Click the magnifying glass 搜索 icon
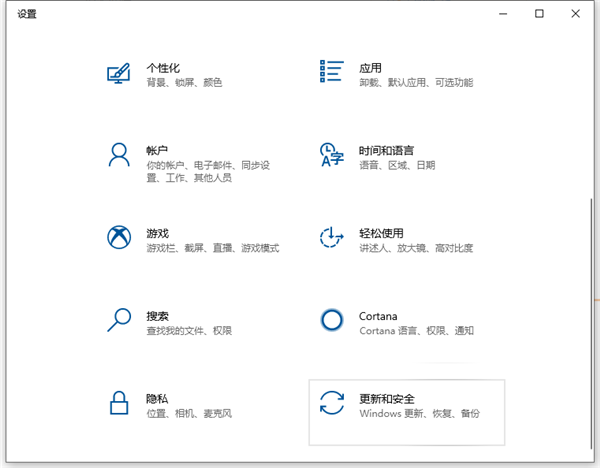 (119, 320)
